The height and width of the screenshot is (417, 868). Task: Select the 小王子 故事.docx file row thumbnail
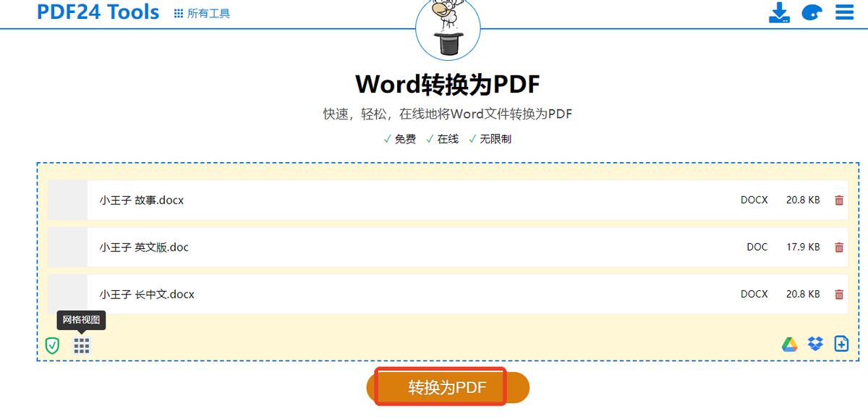pos(67,200)
